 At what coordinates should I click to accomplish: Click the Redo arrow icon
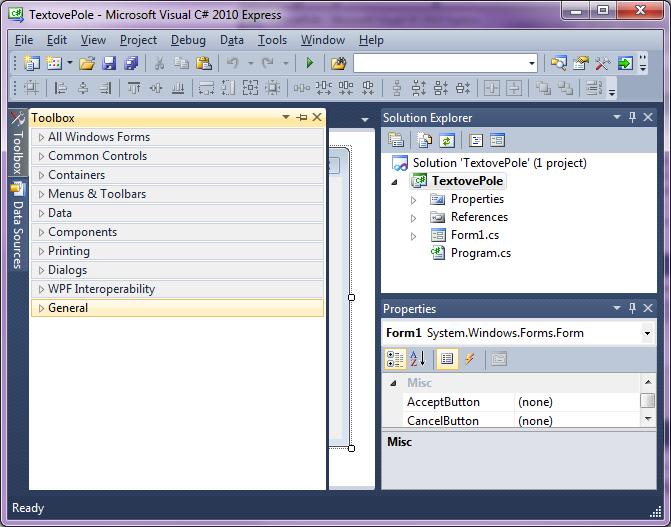[268, 63]
